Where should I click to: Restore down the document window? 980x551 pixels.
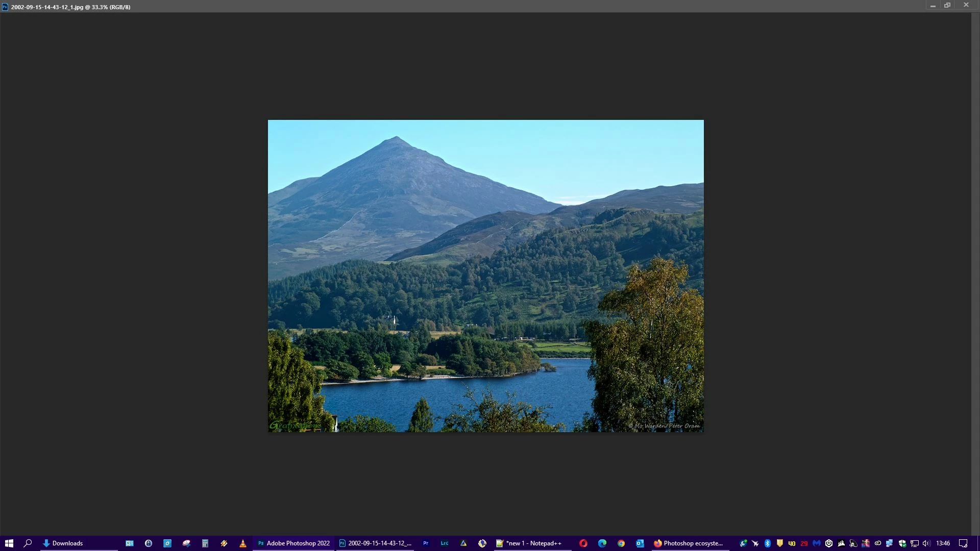click(x=947, y=5)
